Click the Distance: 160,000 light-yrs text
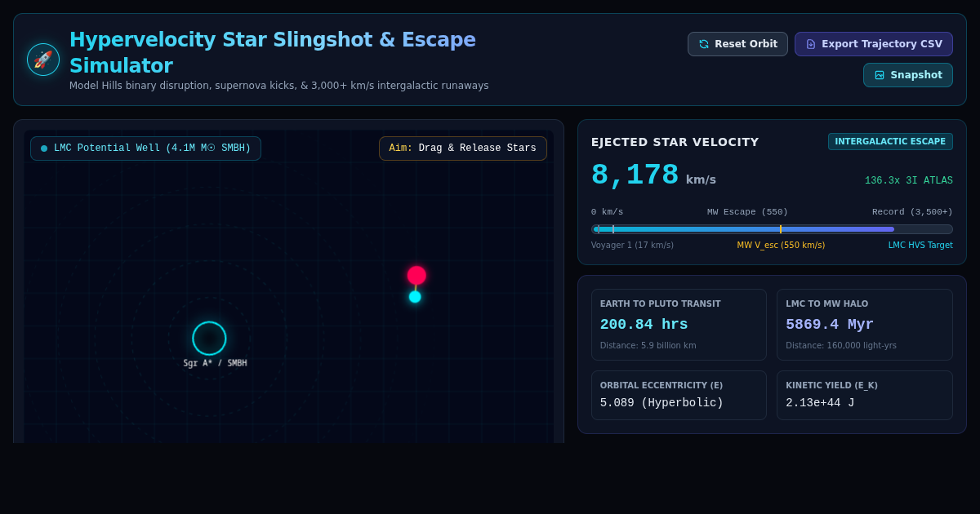 pyautogui.click(x=841, y=346)
